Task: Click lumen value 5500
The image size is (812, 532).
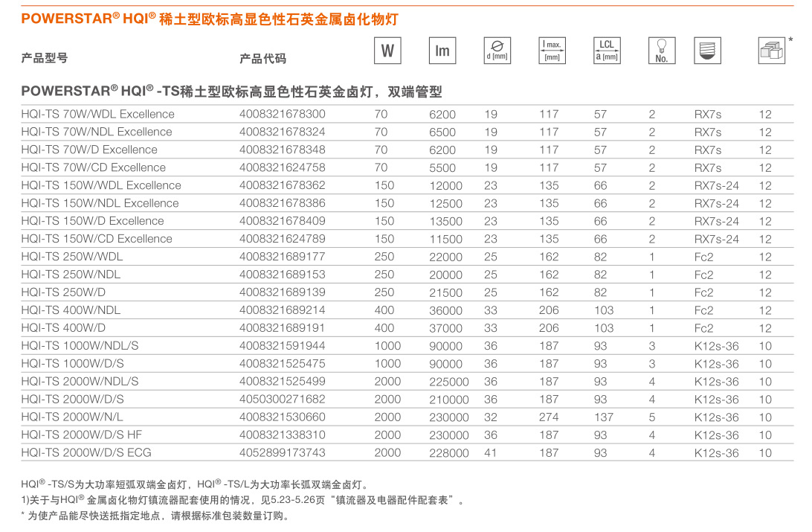Action: tap(442, 168)
